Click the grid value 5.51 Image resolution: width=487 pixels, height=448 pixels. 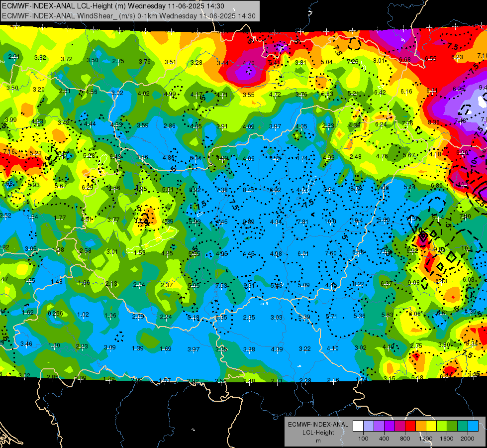coord(168,189)
